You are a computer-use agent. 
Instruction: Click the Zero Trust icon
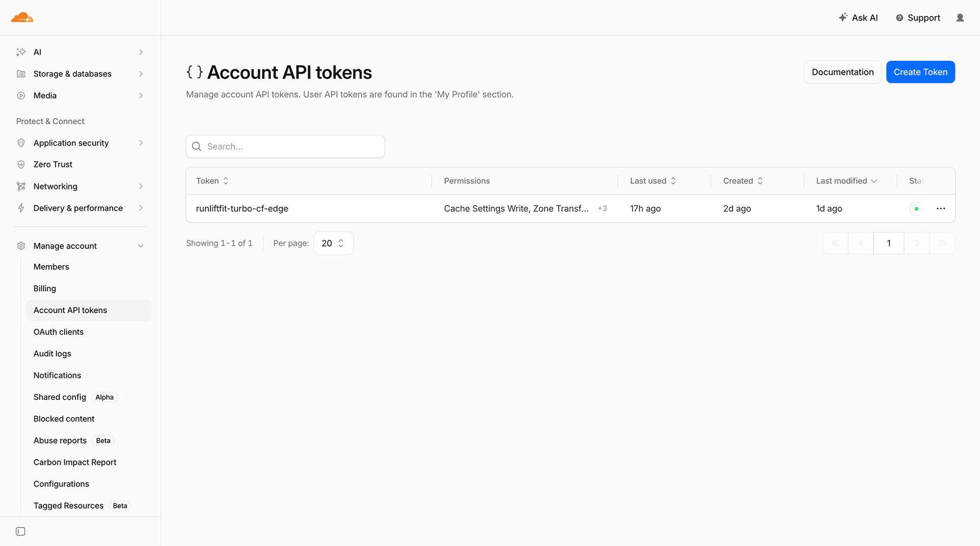click(x=21, y=165)
